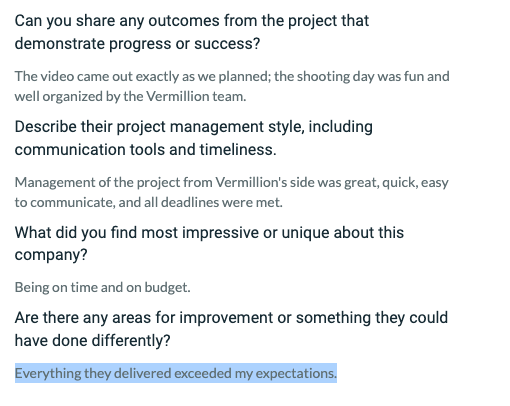Click 'communication tools and timeliness.' heading line

point(146,150)
